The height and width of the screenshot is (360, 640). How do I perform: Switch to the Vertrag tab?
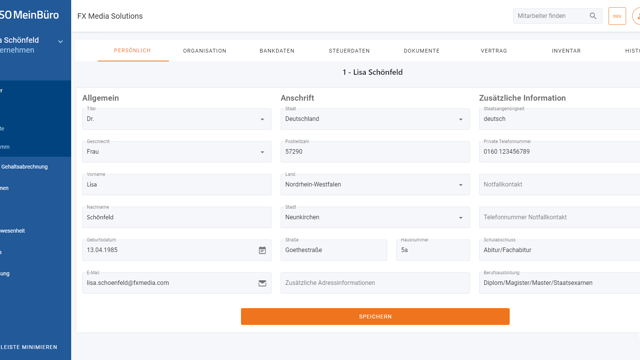494,51
